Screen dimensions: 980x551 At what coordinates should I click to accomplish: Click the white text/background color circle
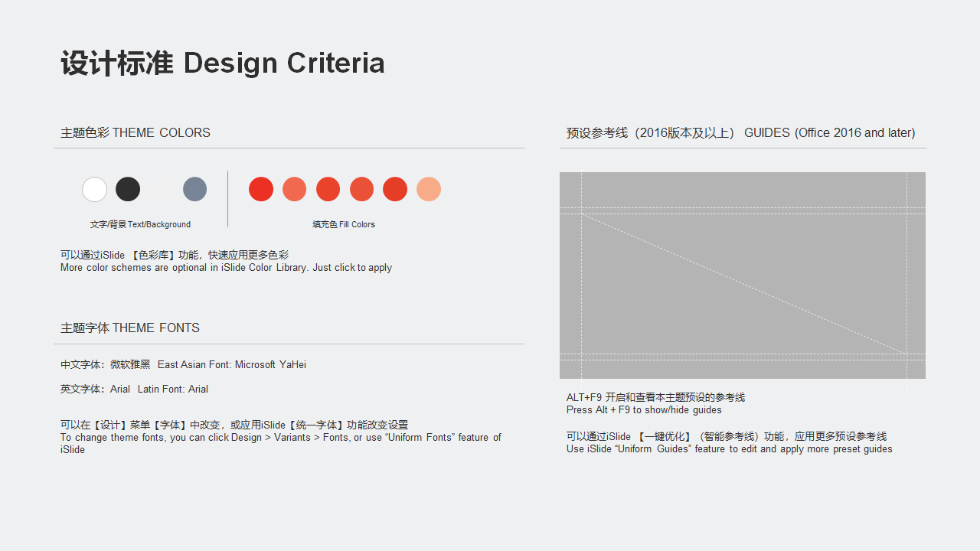tap(95, 189)
